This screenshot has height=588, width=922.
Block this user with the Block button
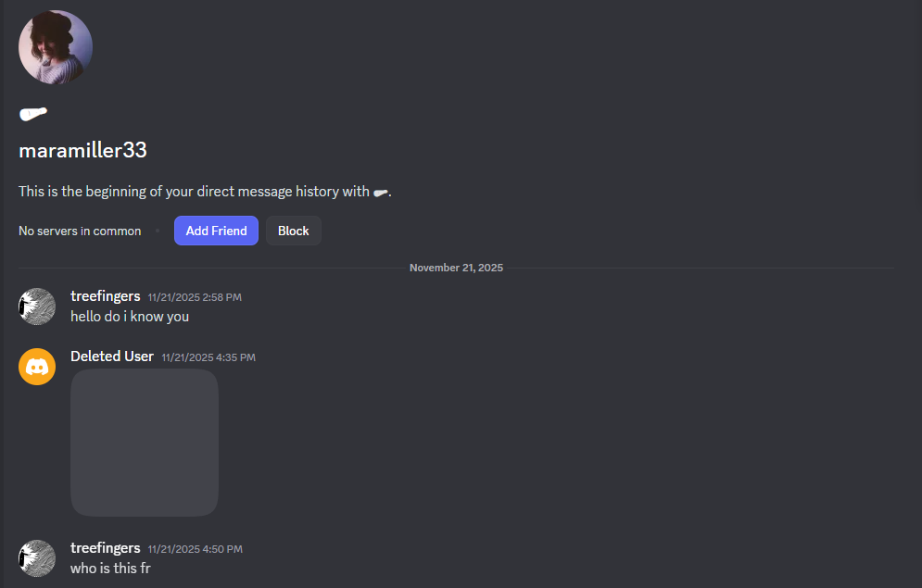[x=294, y=231]
